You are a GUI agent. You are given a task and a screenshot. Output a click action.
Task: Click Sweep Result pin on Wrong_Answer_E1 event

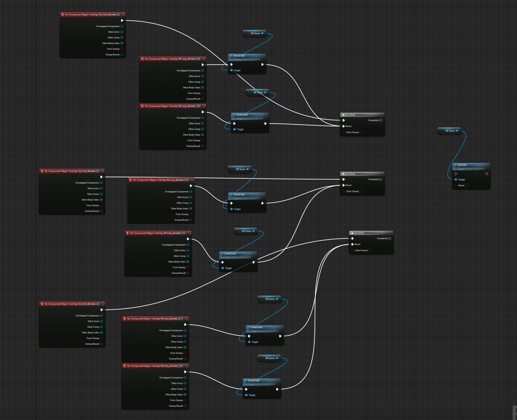188,273
